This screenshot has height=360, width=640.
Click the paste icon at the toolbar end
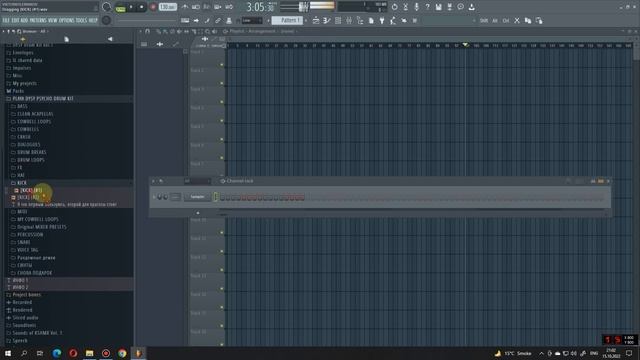click(539, 20)
